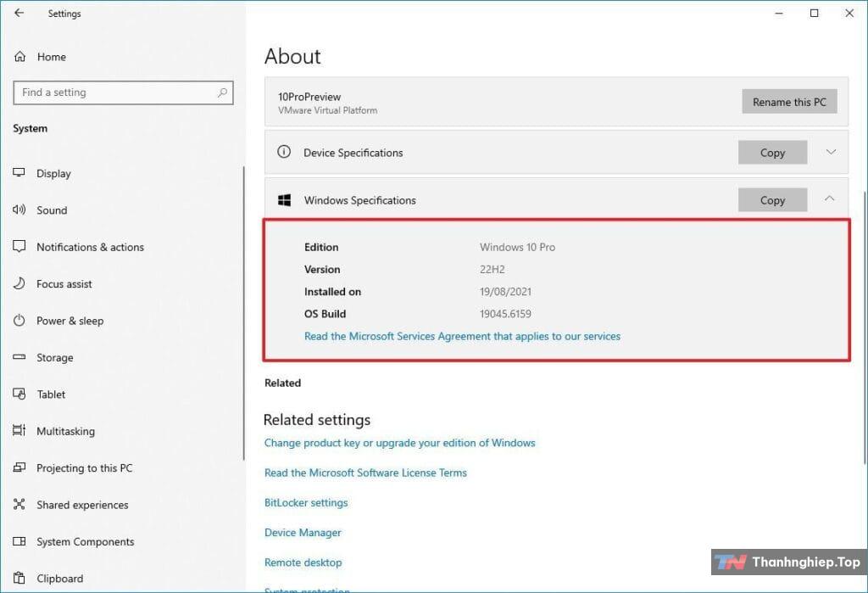Viewport: 868px width, 593px height.
Task: Click the Display monitor icon
Action: 19,173
